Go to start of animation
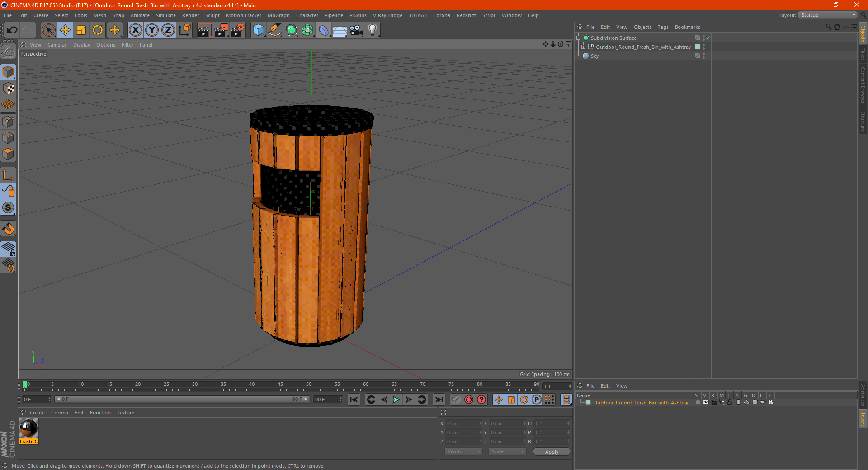This screenshot has width=868, height=470. (354, 399)
